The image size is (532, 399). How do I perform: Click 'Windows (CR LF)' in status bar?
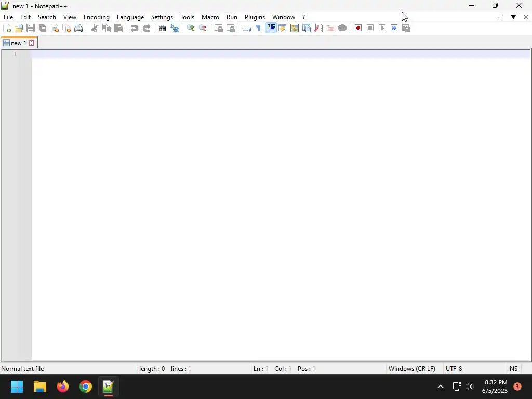[x=411, y=369]
